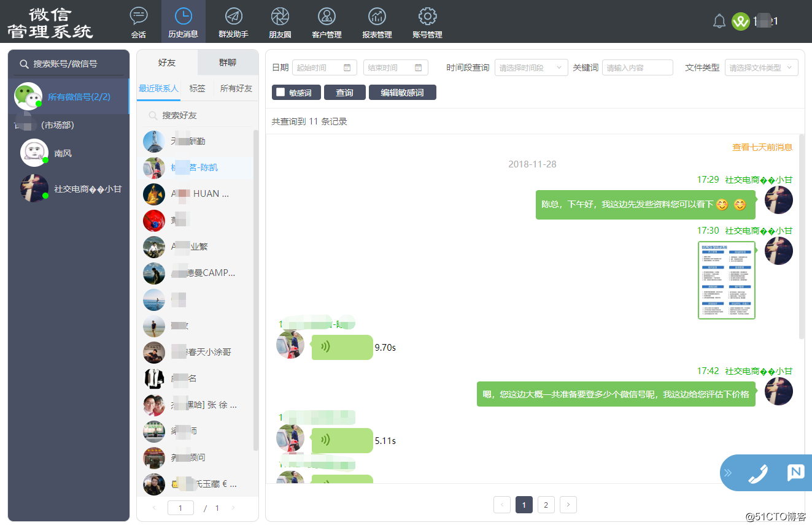Image resolution: width=812 pixels, height=528 pixels.
Task: Switch to the 好友 tab
Action: pos(167,63)
